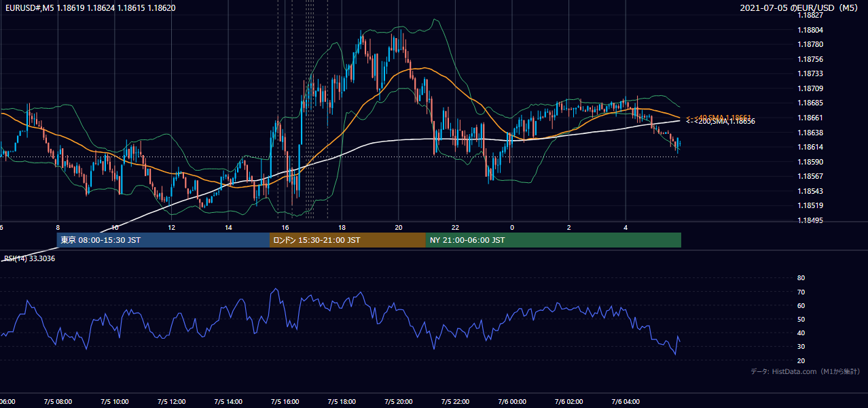Click hour label 8 on price chart axis
The height and width of the screenshot is (408, 868).
coord(58,227)
